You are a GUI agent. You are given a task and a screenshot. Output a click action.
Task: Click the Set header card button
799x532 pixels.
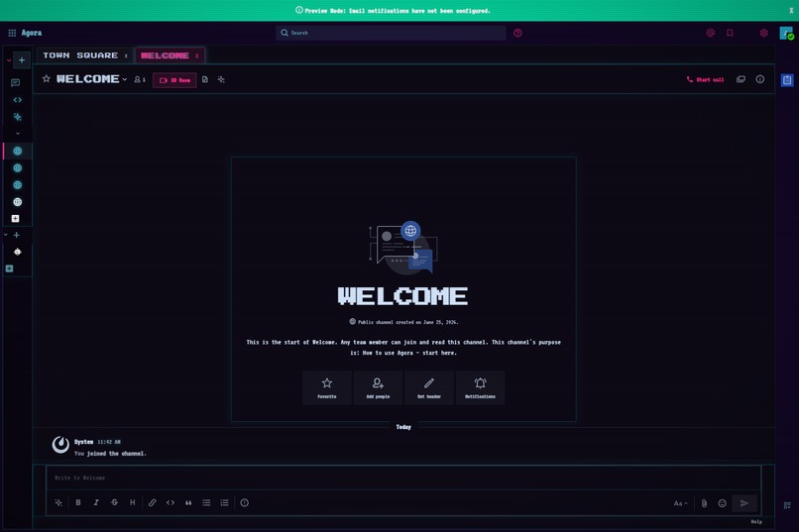point(429,388)
